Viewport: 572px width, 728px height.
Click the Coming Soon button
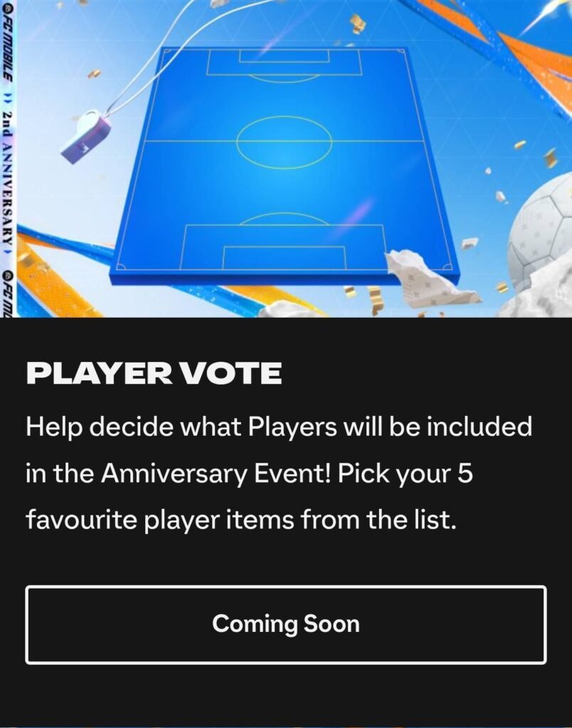286,624
